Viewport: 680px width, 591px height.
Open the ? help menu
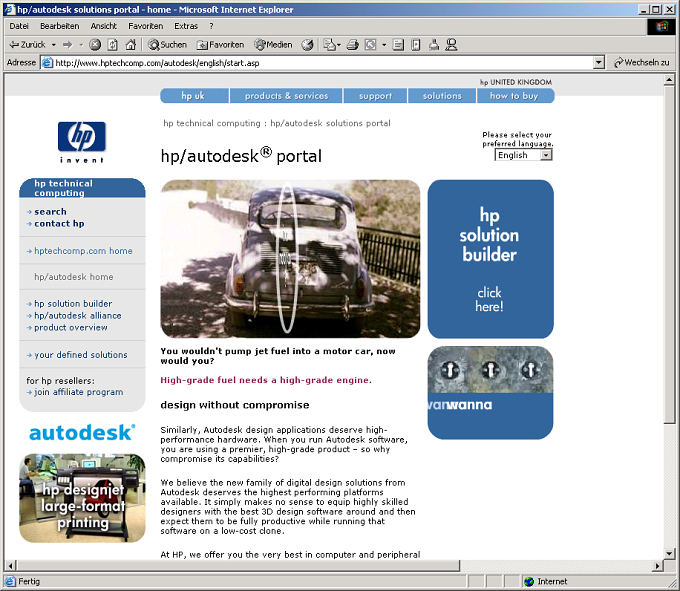211,26
